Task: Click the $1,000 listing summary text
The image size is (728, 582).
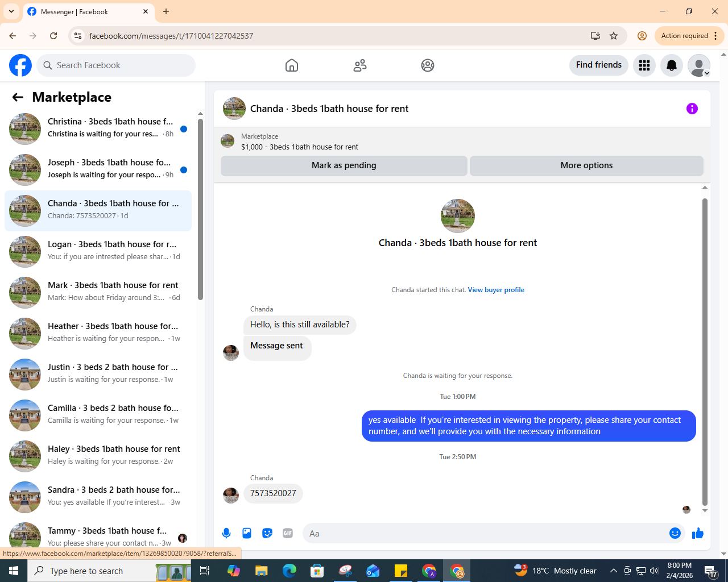Action: [300, 147]
